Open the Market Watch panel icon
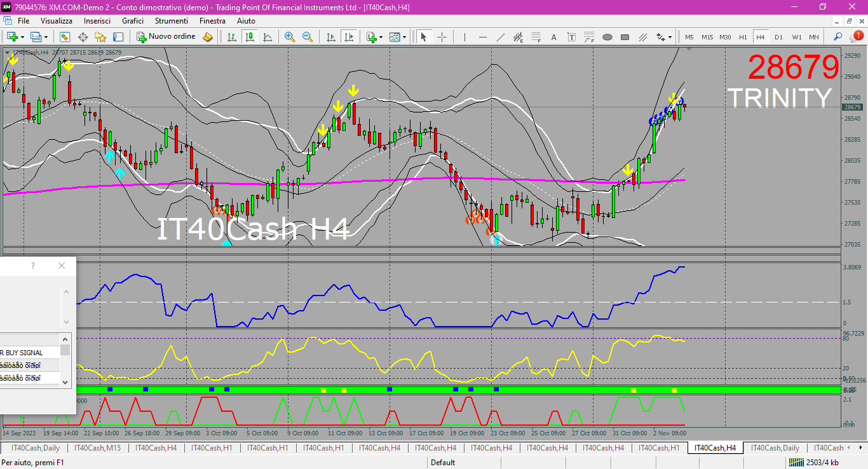 pos(64,37)
